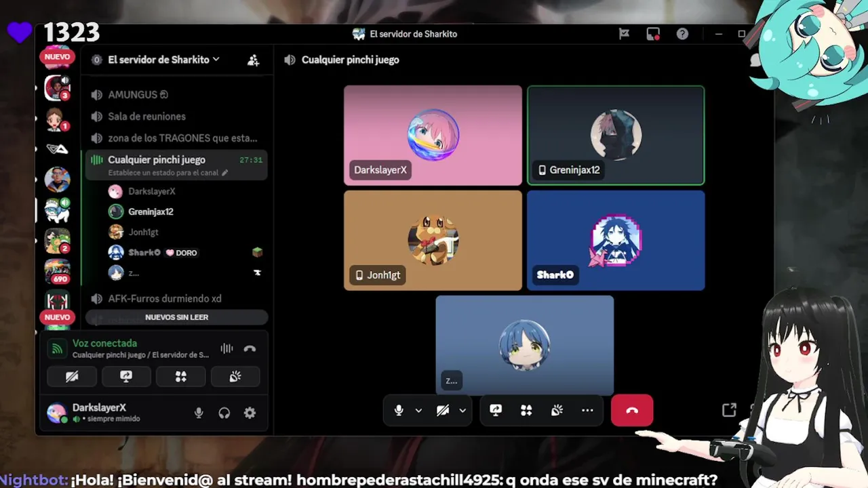
Task: Start an activity from the sidebar voice panel
Action: pyautogui.click(x=180, y=377)
